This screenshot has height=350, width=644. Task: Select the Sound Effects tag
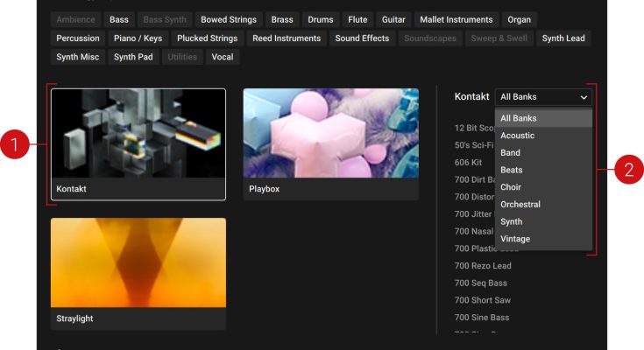362,38
